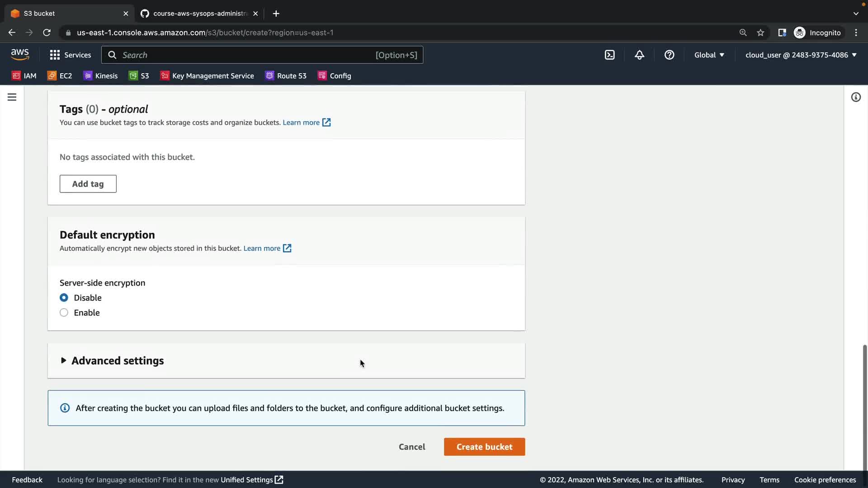Image resolution: width=868 pixels, height=488 pixels.
Task: Click the AWS logo home icon
Action: pos(20,54)
